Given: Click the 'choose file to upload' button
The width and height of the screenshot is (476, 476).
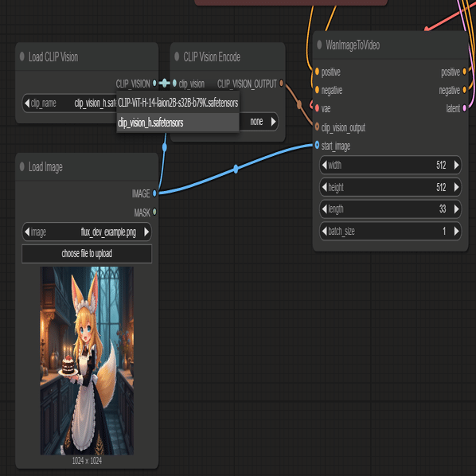Looking at the screenshot, I should [x=87, y=253].
